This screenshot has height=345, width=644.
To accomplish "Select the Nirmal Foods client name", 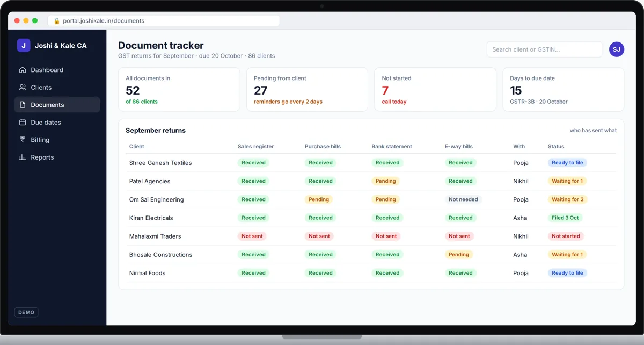I will click(148, 273).
